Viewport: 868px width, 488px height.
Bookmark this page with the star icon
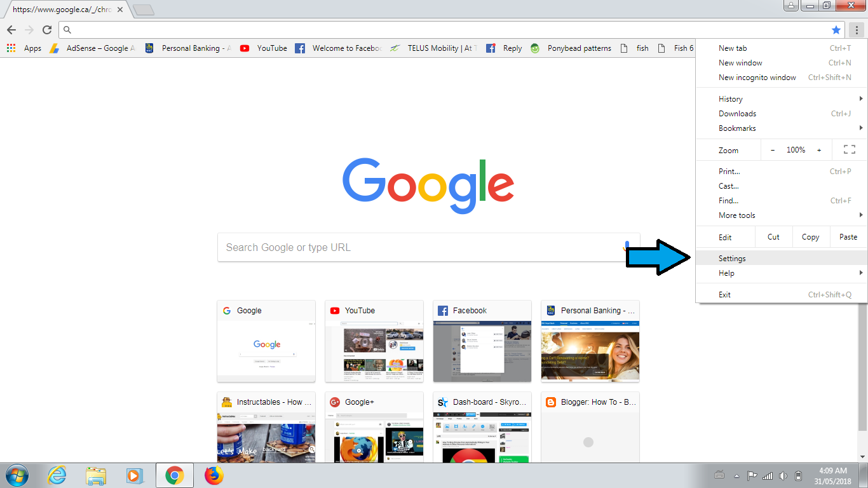point(836,30)
